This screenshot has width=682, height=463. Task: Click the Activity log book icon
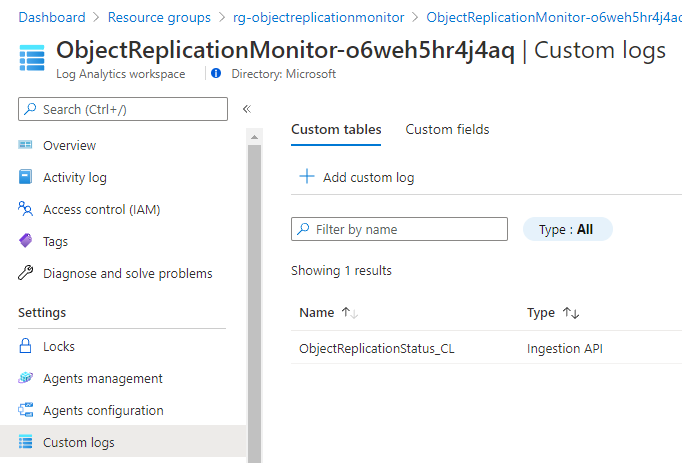tap(25, 177)
